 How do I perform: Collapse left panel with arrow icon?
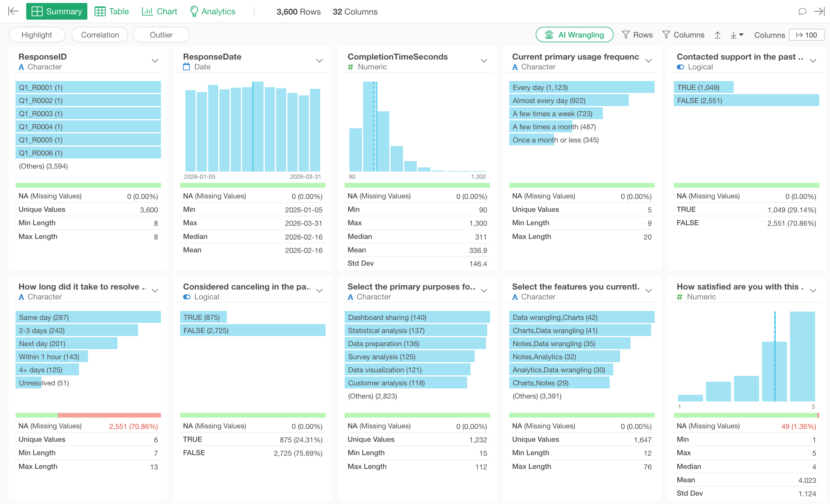click(13, 11)
